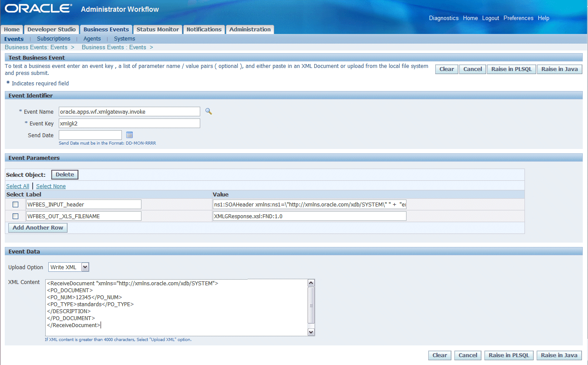Go to the Notifications tab

(204, 29)
